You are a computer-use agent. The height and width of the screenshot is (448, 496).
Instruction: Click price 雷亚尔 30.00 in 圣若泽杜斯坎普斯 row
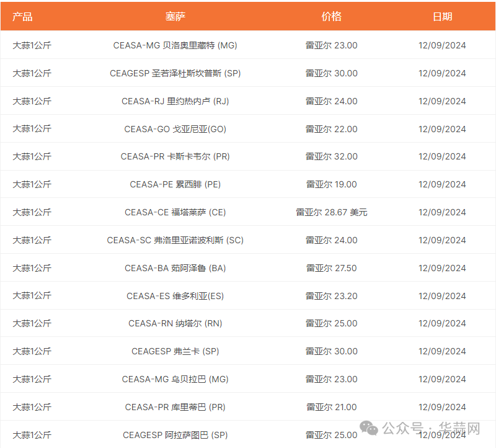332,73
